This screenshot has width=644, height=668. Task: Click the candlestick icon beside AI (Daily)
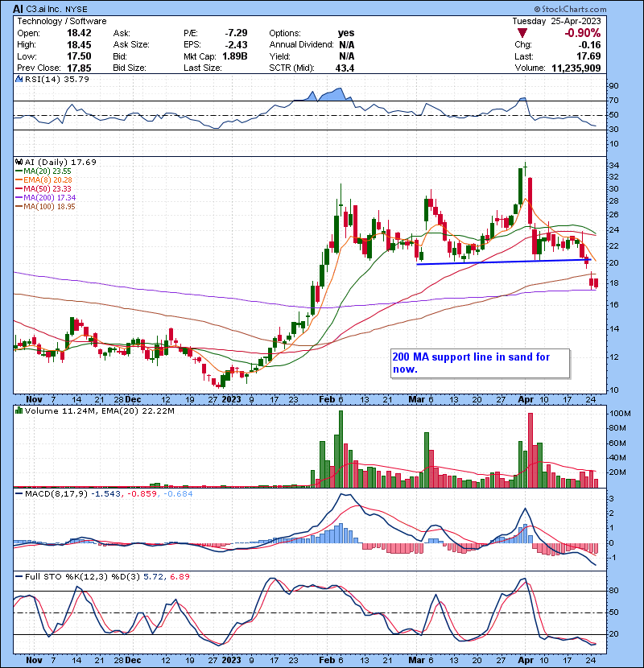pyautogui.click(x=19, y=163)
